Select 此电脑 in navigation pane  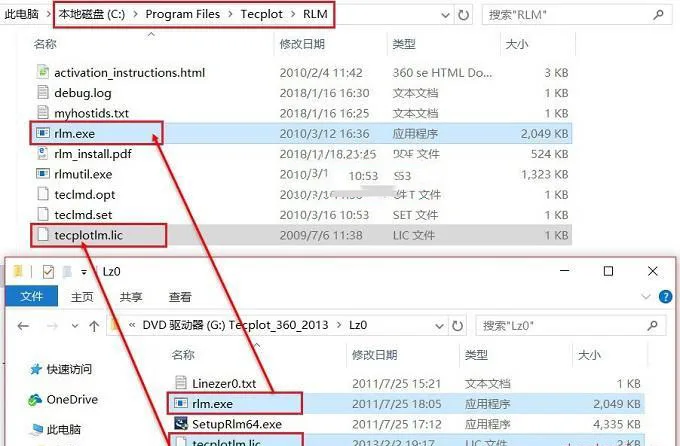(x=64, y=430)
